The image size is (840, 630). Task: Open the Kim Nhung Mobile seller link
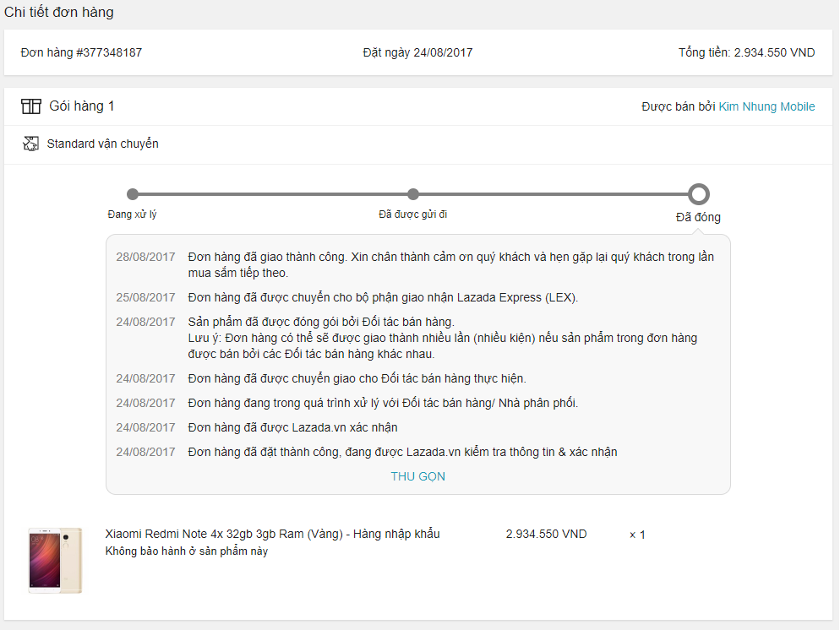[766, 106]
